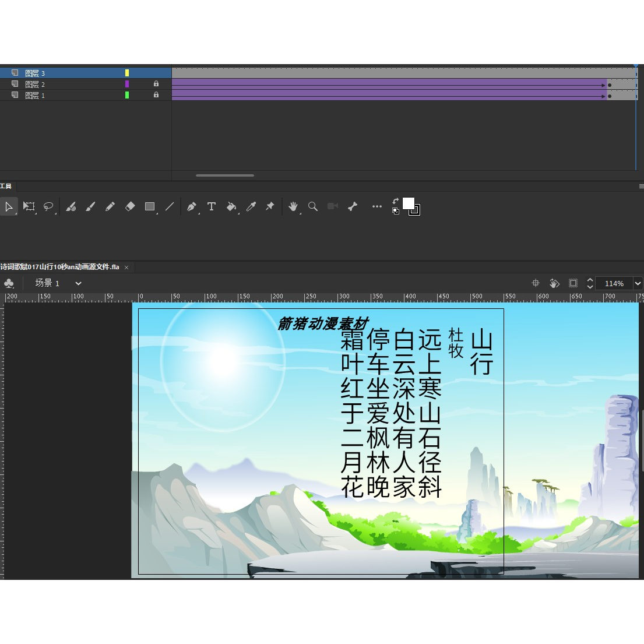Open the 场景 1 scene dropdown

click(78, 283)
